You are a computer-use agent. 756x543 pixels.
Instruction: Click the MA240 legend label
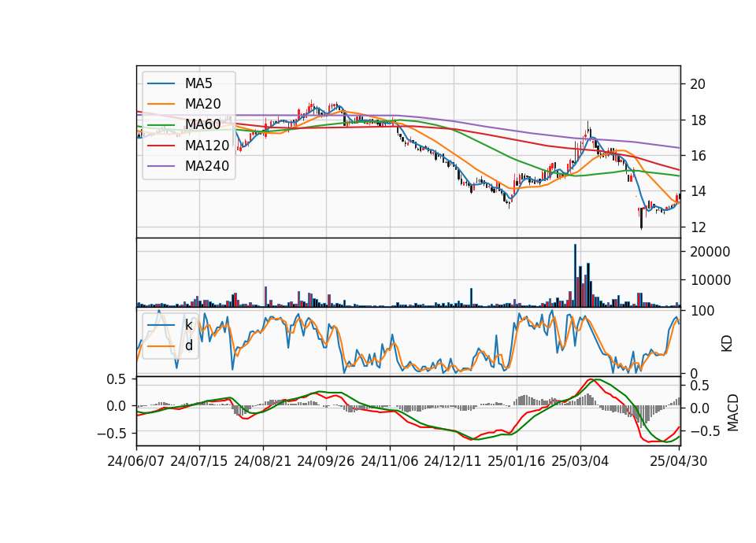[x=207, y=166]
